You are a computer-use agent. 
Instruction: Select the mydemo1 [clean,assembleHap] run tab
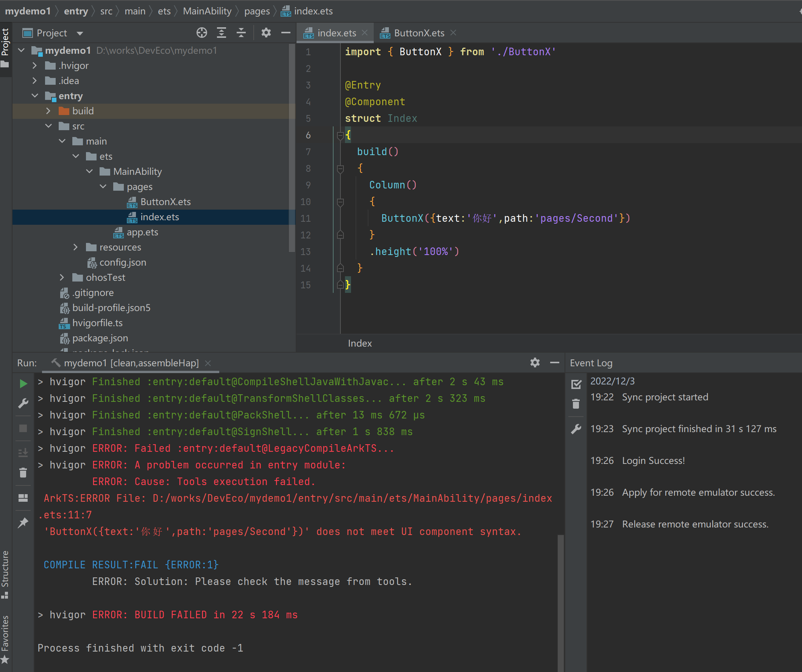click(x=131, y=363)
